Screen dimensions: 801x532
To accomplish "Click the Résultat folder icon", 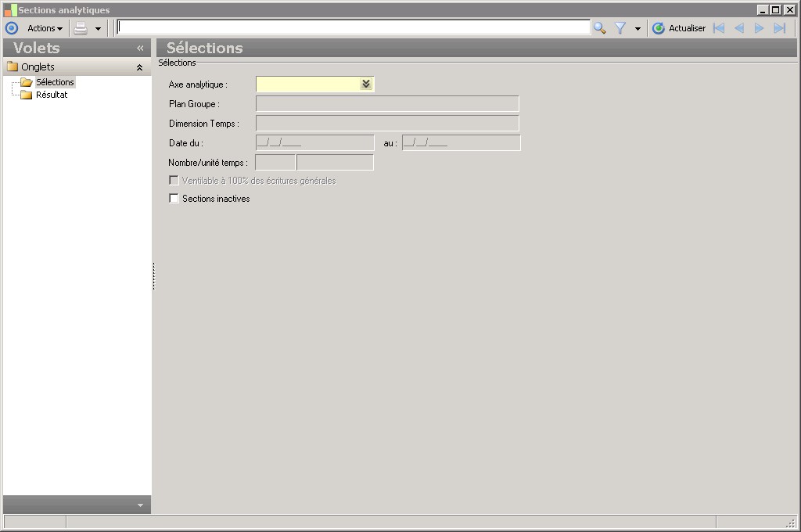I will click(26, 95).
